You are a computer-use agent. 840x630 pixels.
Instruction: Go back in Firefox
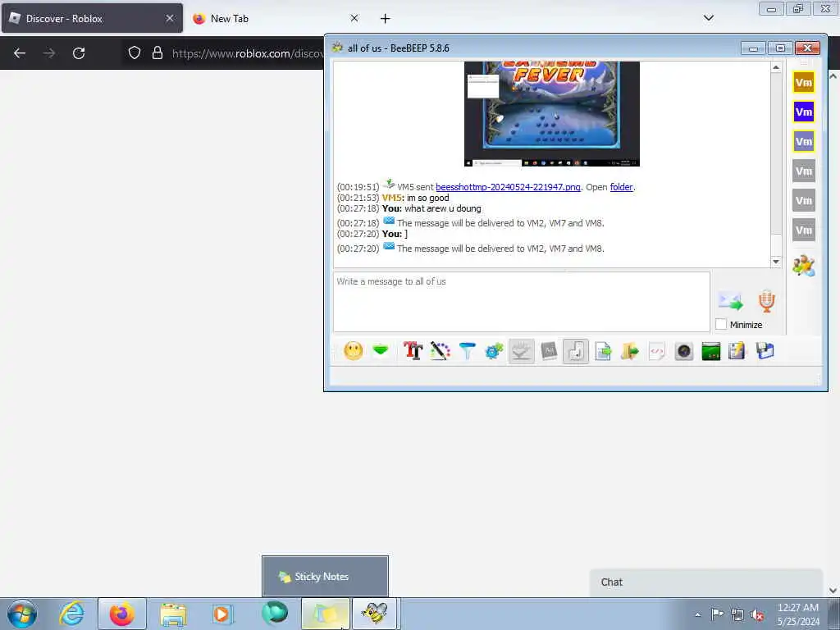point(20,53)
